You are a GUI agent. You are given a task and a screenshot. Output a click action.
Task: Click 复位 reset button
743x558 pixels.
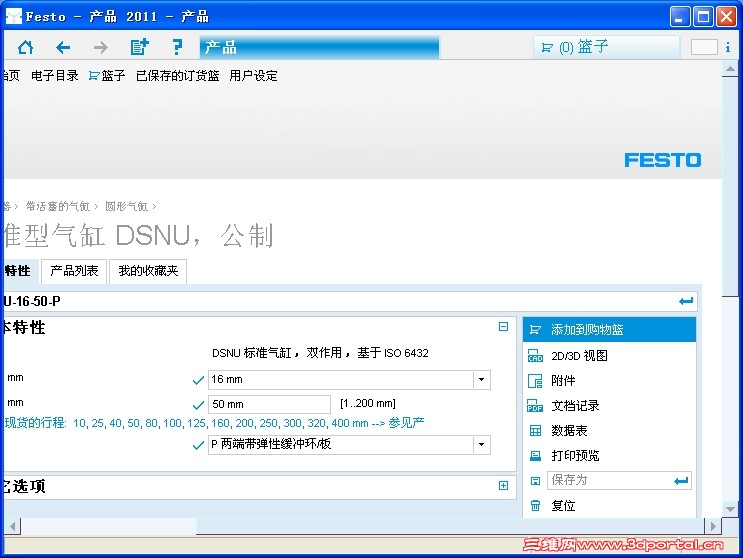coord(563,506)
